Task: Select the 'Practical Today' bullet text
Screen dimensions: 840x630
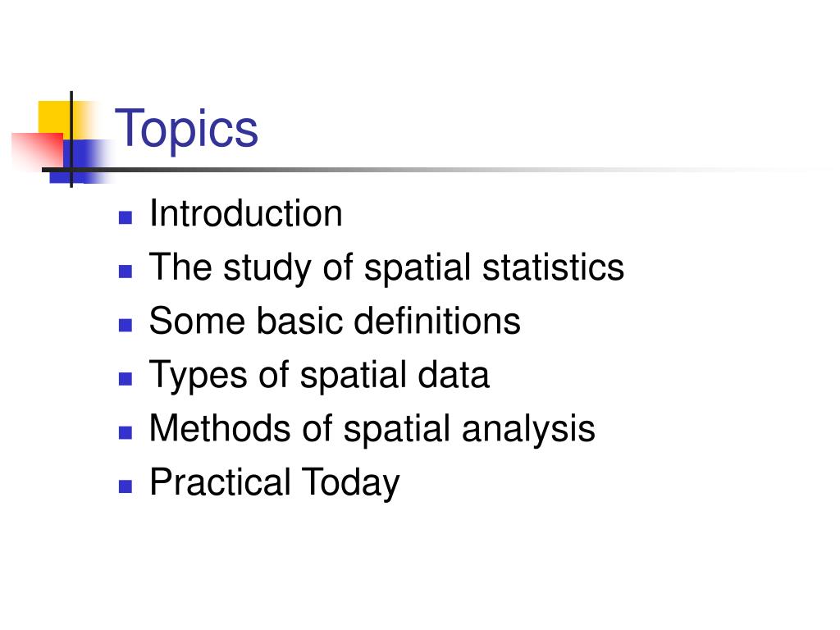Action: (x=275, y=482)
